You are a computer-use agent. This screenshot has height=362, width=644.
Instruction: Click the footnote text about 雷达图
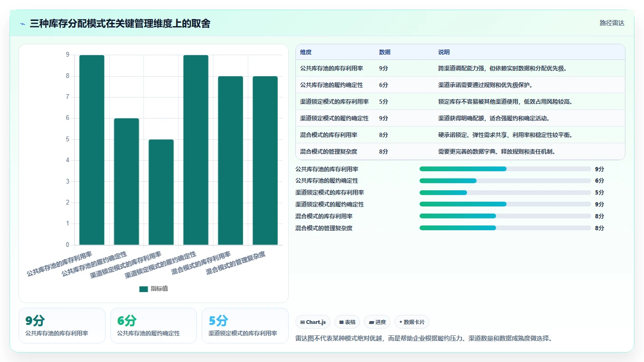424,339
